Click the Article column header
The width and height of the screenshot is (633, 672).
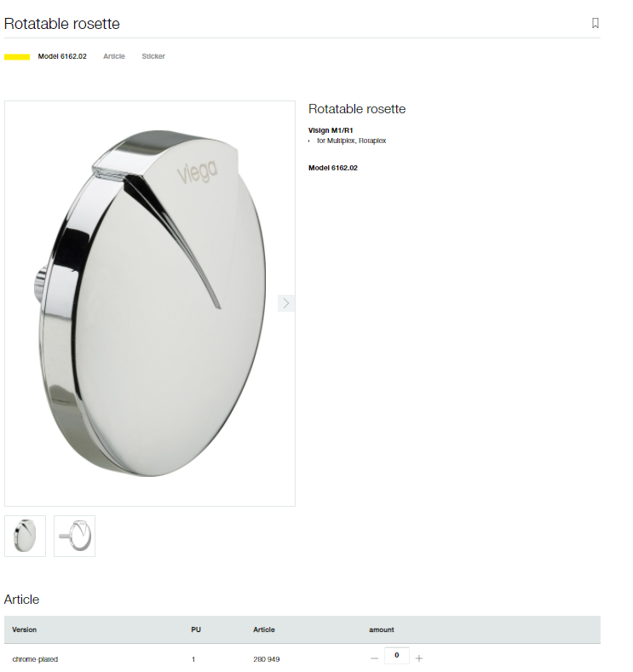coord(264,629)
